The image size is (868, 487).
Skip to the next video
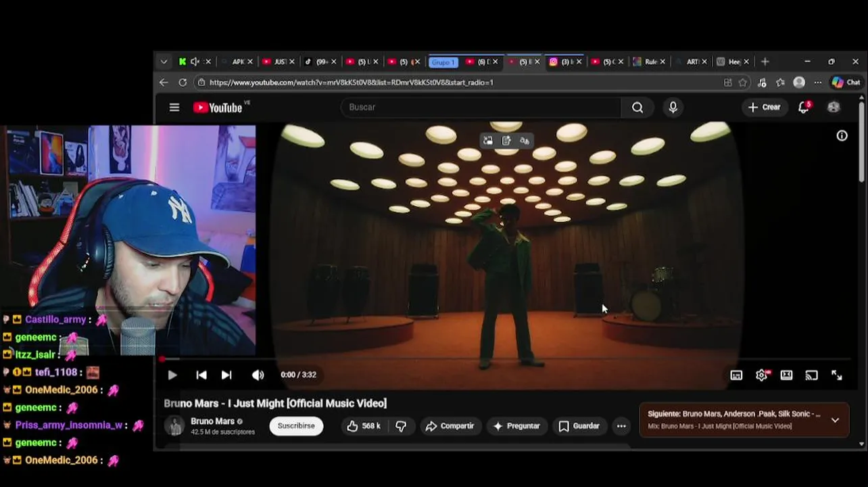point(226,375)
